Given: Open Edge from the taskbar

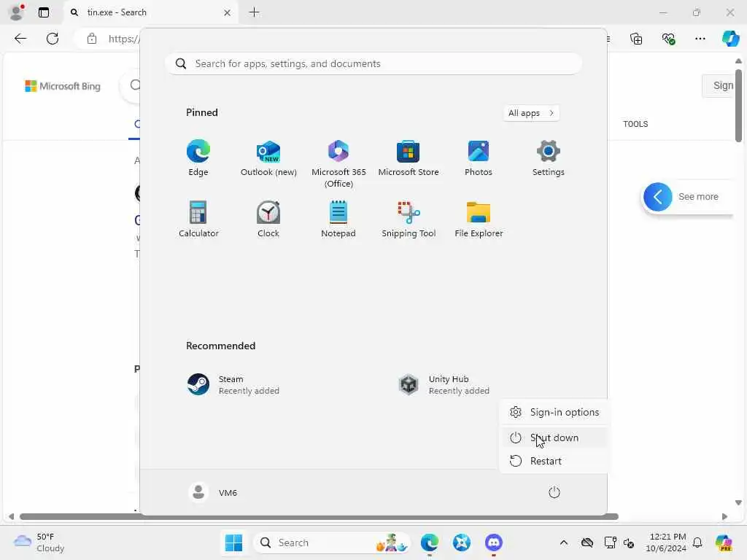Looking at the screenshot, I should tap(430, 542).
